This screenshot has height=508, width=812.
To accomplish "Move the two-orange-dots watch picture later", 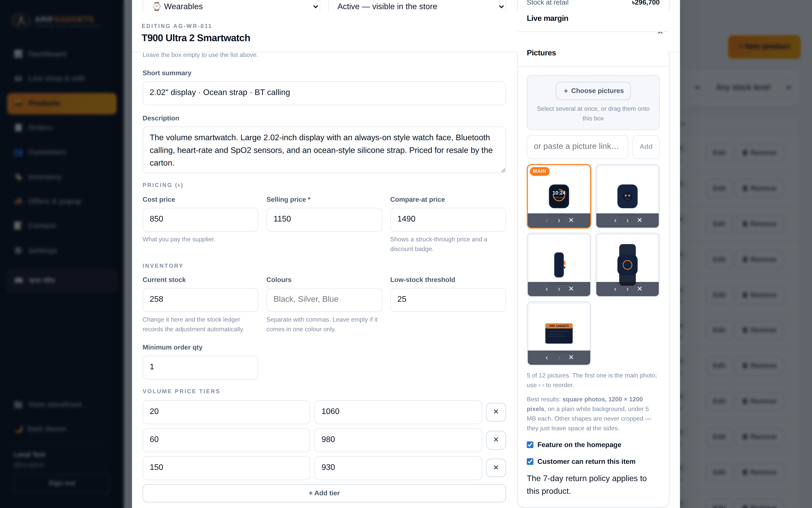I will (x=628, y=220).
